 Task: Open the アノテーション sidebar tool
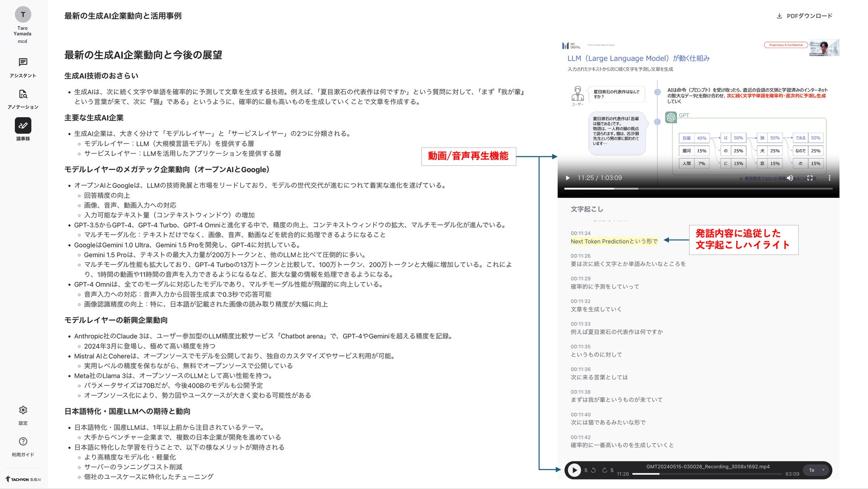pos(23,94)
